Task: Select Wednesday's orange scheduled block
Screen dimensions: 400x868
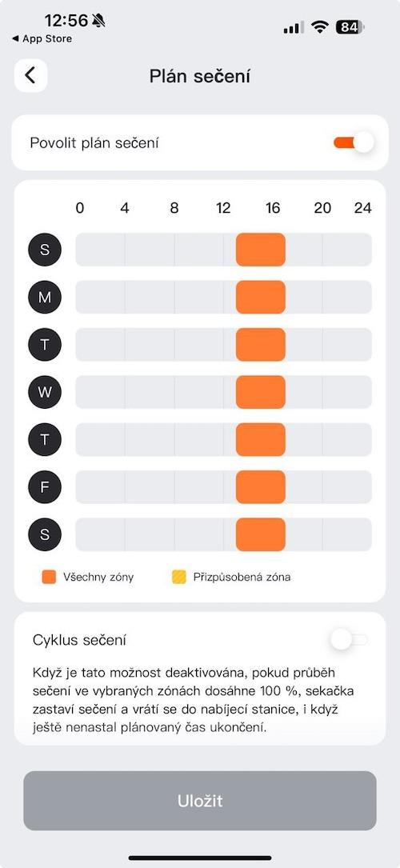Action: (x=261, y=393)
